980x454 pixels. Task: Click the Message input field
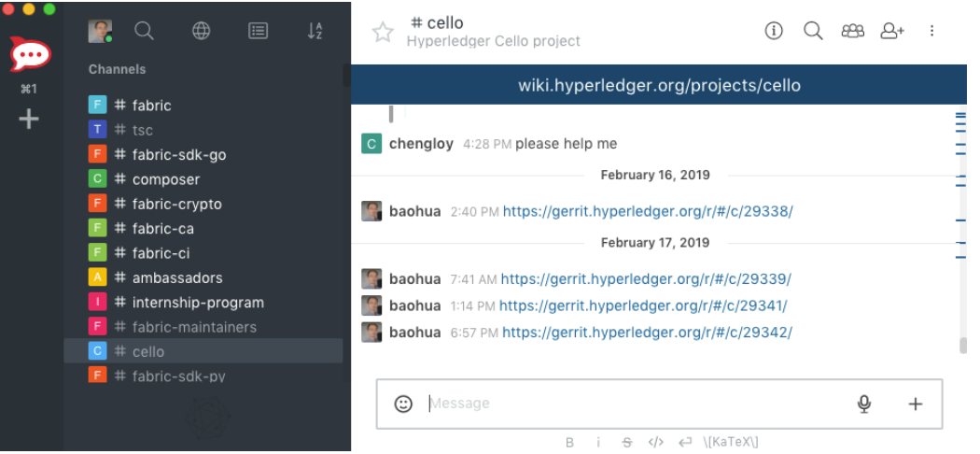click(635, 404)
